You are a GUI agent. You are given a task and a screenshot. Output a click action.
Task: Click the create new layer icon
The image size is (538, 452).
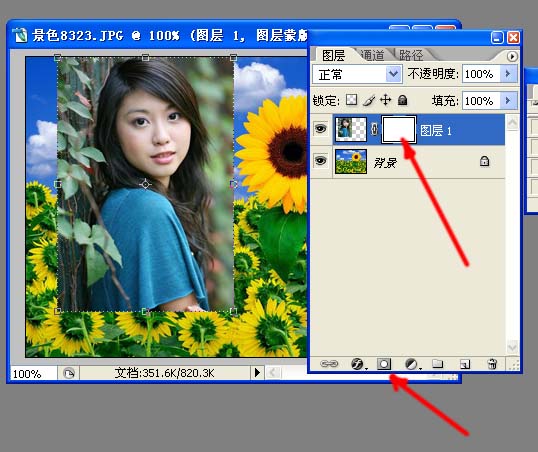pyautogui.click(x=465, y=364)
